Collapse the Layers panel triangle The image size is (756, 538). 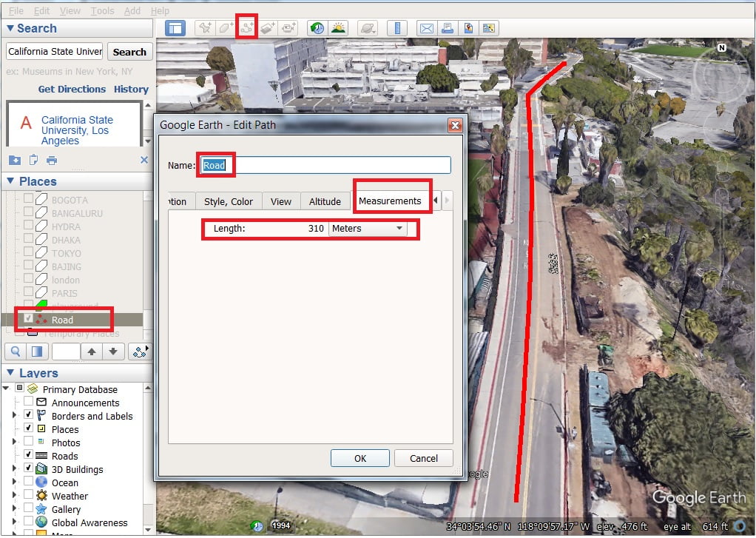10,372
